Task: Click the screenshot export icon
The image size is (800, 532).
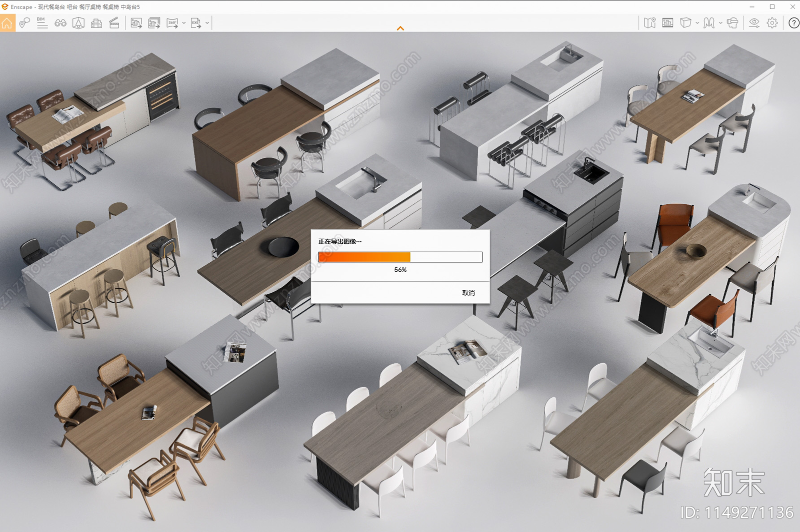Action: click(136, 23)
